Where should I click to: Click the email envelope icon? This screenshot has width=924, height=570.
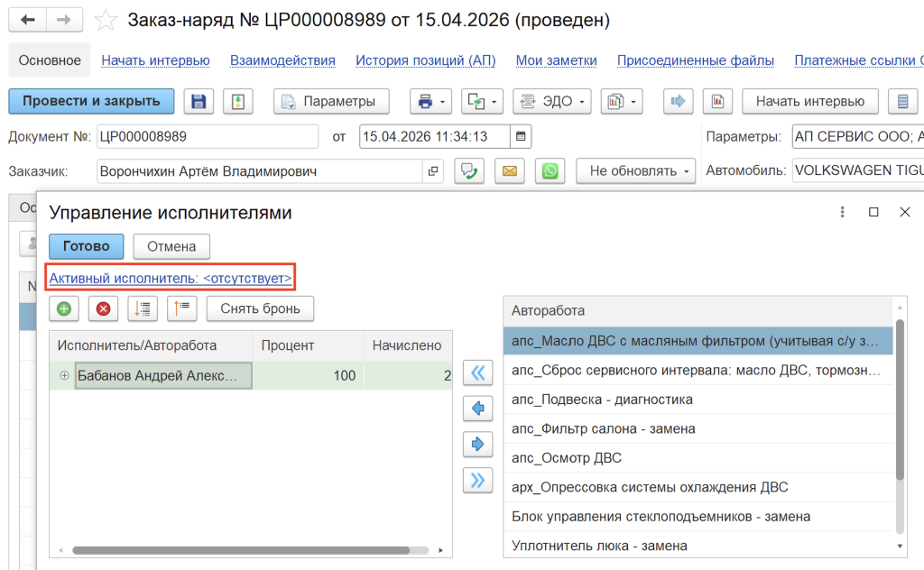tap(510, 171)
